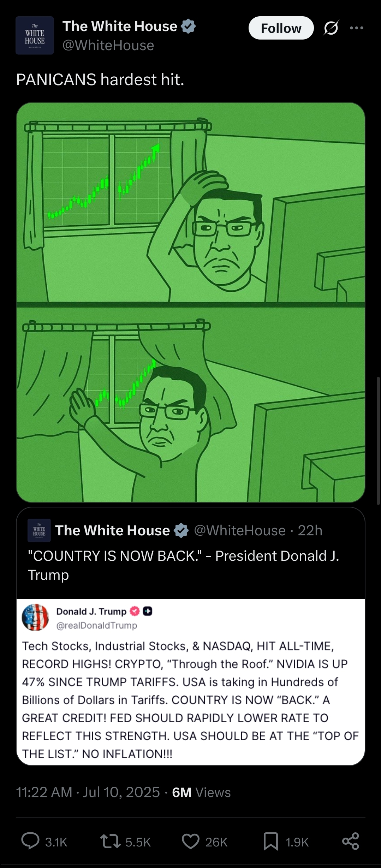Click the 11:22 AM Jul 10, 2025 timestamp

(88, 792)
